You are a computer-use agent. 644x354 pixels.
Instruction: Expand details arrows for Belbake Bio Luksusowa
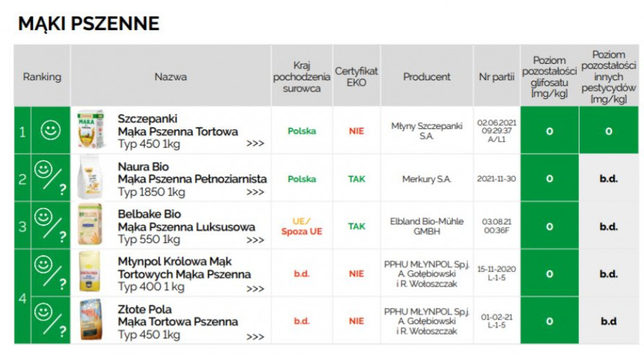click(x=255, y=240)
